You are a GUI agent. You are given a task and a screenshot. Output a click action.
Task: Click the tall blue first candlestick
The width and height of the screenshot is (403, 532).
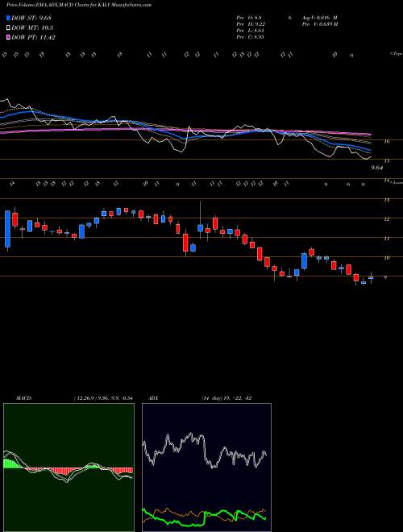(8, 229)
